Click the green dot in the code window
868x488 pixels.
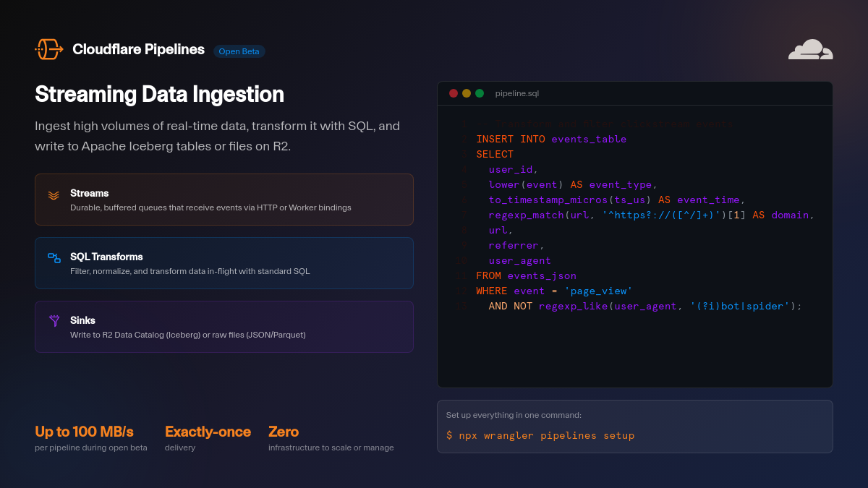click(x=480, y=93)
